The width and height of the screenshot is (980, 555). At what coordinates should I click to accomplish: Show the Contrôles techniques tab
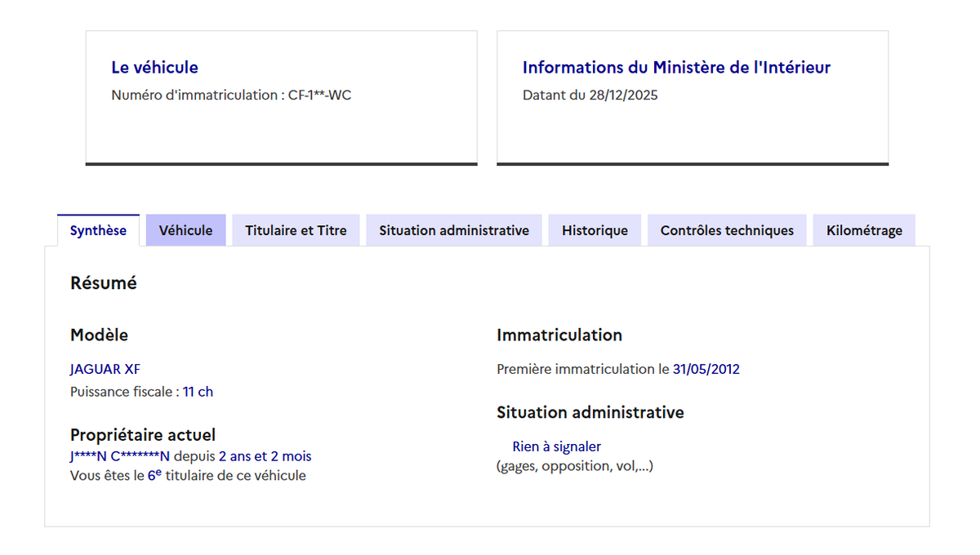tap(727, 230)
